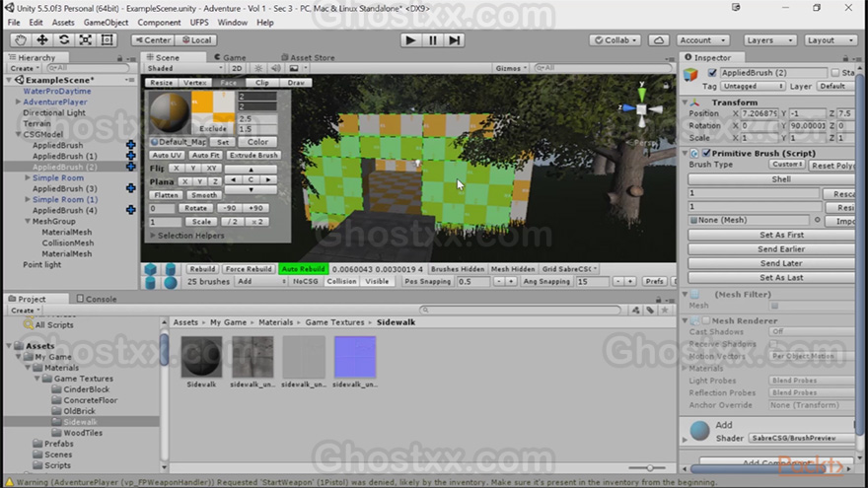Open the Component menu
The image size is (868, 488).
[159, 23]
